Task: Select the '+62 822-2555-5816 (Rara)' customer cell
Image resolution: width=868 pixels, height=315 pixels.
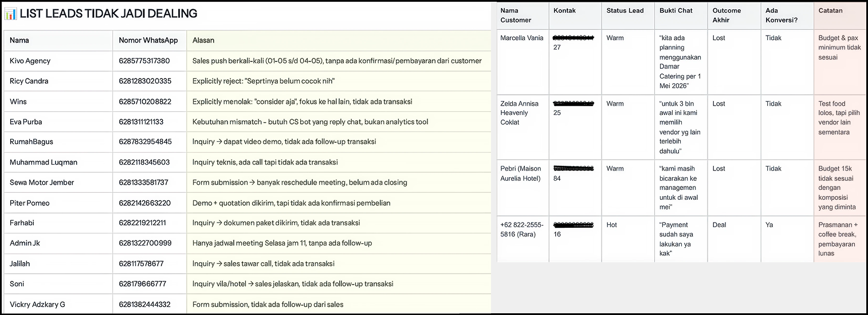Action: (523, 239)
